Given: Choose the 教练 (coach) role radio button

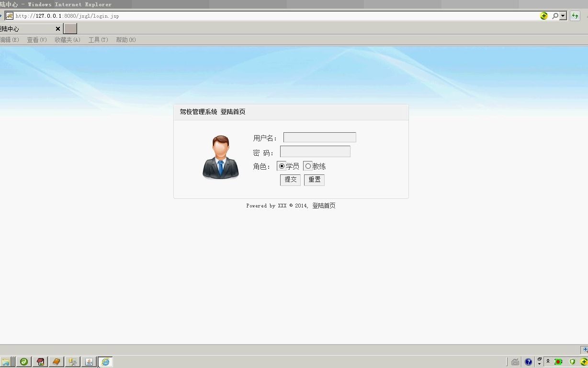Looking at the screenshot, I should 308,166.
